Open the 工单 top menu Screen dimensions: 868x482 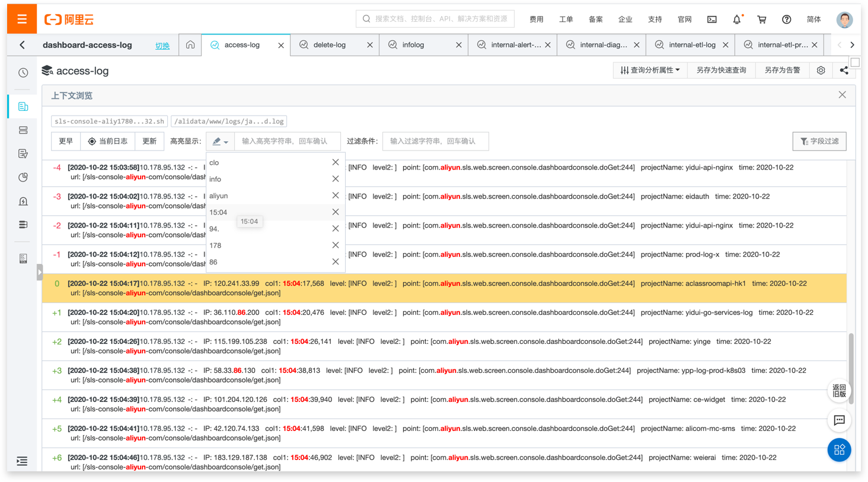(566, 20)
